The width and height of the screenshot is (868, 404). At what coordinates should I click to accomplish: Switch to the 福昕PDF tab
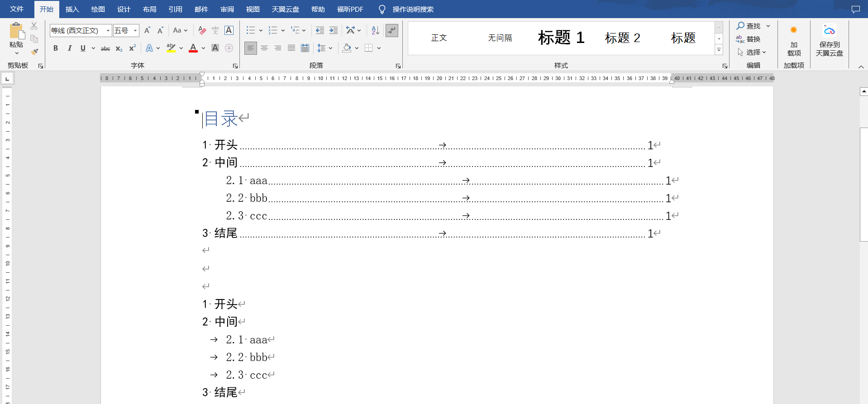coord(350,9)
